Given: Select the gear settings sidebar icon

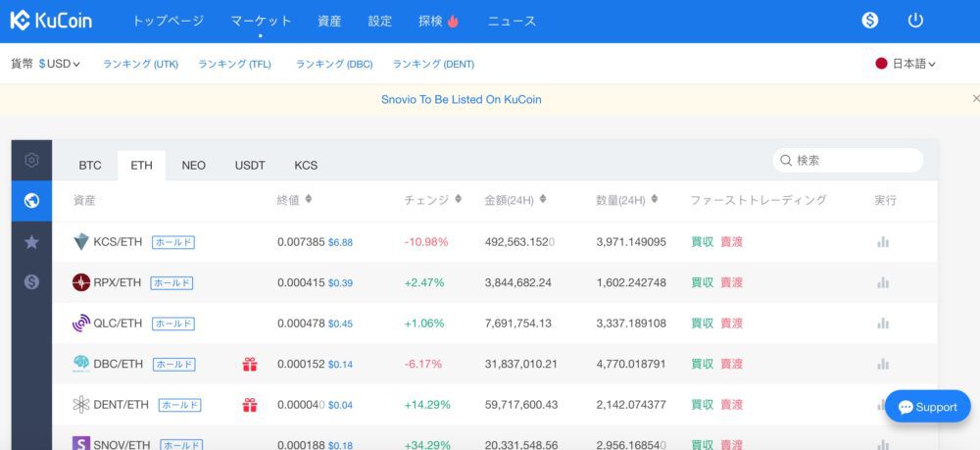Looking at the screenshot, I should (x=32, y=160).
